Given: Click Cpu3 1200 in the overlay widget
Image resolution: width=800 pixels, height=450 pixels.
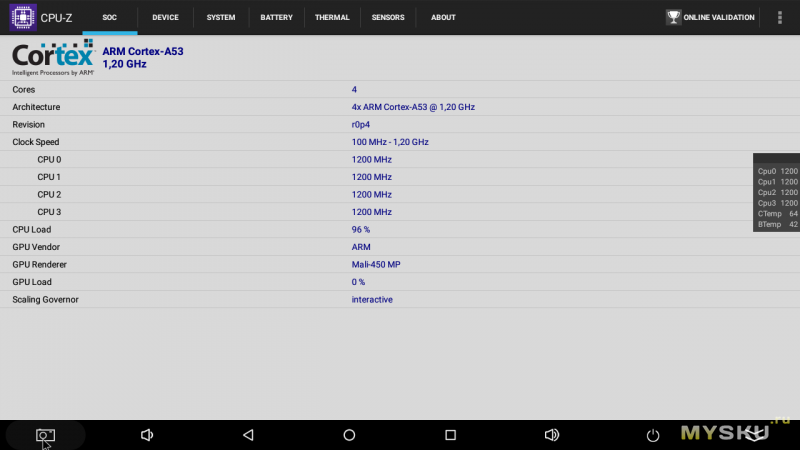Looking at the screenshot, I should click(778, 203).
